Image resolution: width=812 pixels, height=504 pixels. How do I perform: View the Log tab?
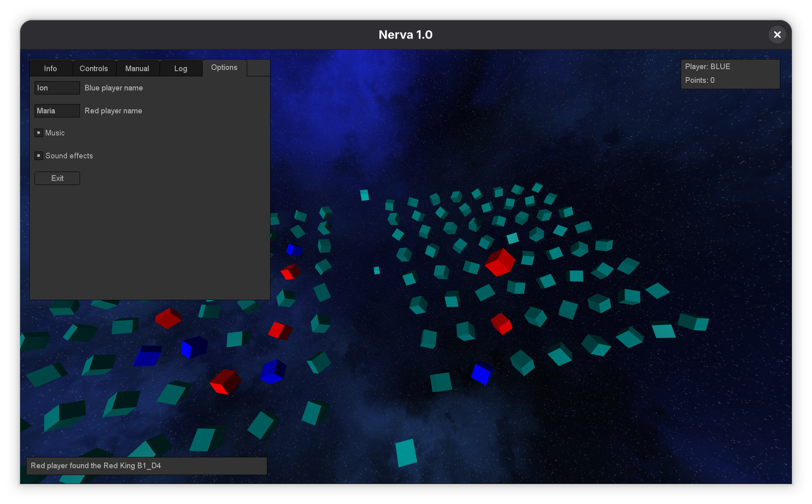(180, 68)
